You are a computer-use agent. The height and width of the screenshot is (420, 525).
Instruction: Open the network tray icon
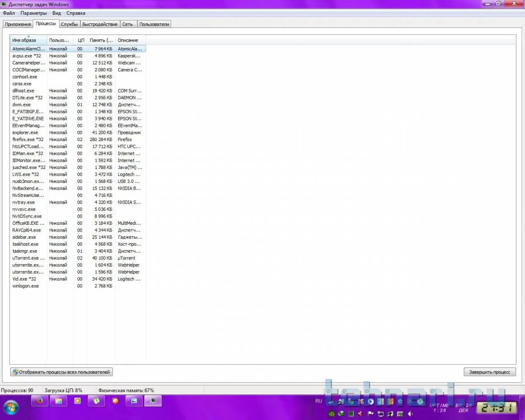[381, 414]
